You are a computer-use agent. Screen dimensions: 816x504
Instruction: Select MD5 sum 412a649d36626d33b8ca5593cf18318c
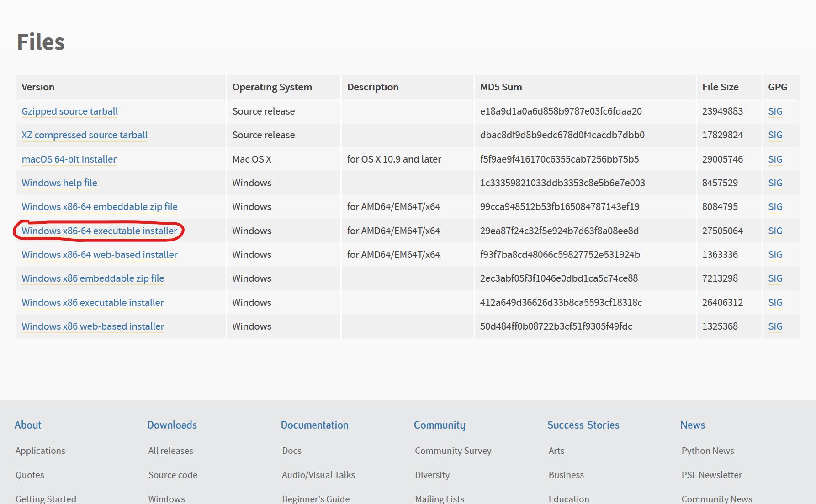pyautogui.click(x=561, y=303)
